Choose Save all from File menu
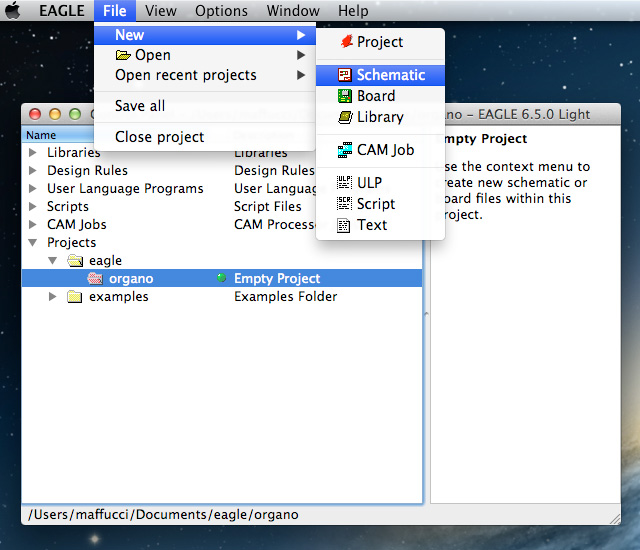 point(140,106)
